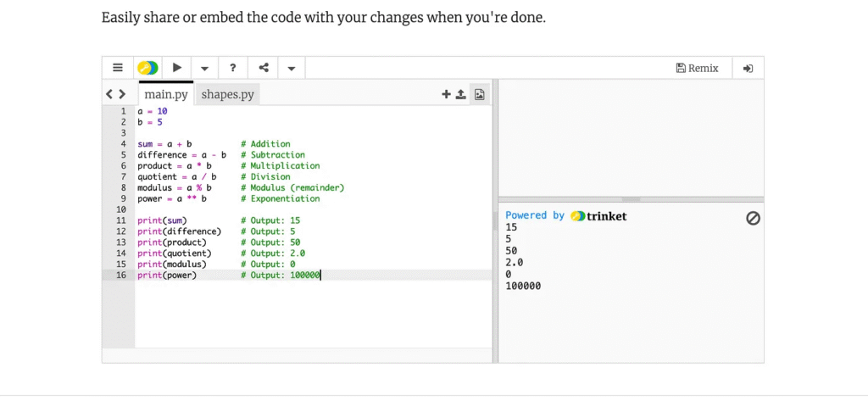Click the '# Subtraction' comment
868x401 pixels.
click(273, 154)
